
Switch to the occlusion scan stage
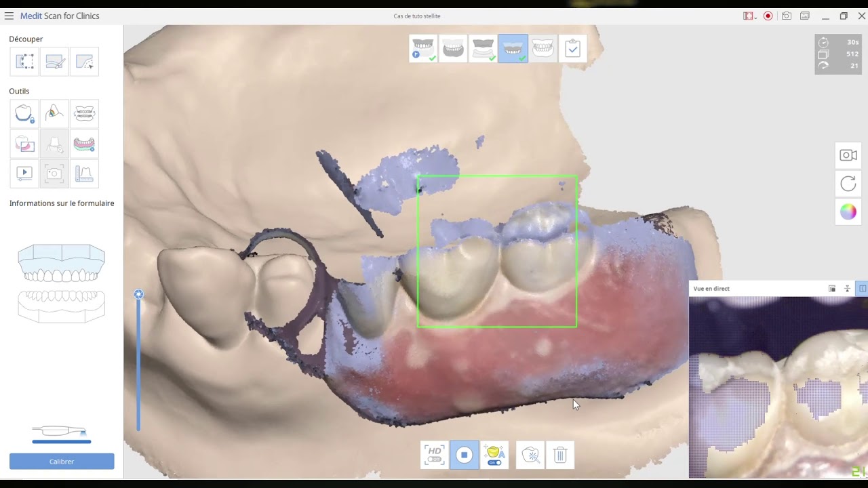(x=542, y=49)
